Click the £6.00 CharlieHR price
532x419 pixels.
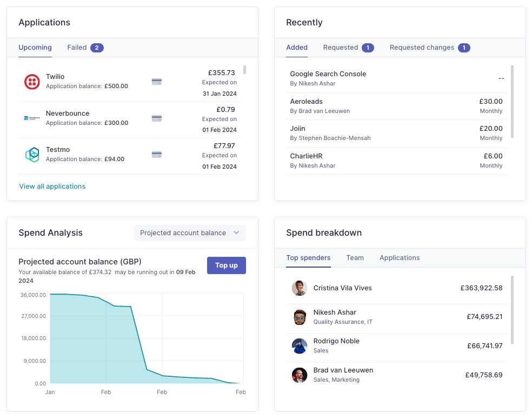pos(493,156)
